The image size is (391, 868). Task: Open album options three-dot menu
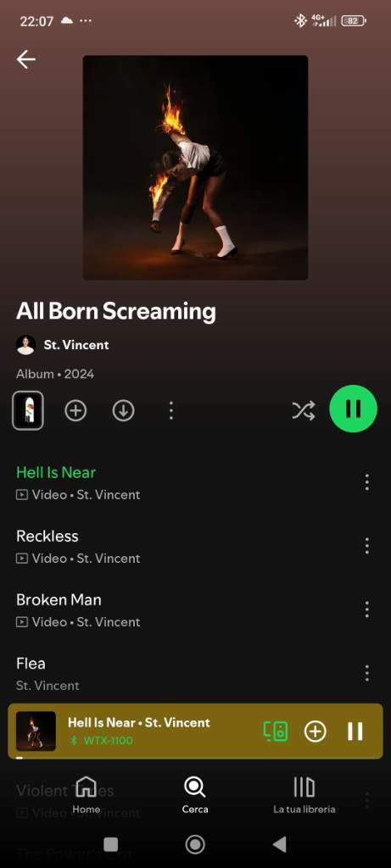(x=171, y=411)
